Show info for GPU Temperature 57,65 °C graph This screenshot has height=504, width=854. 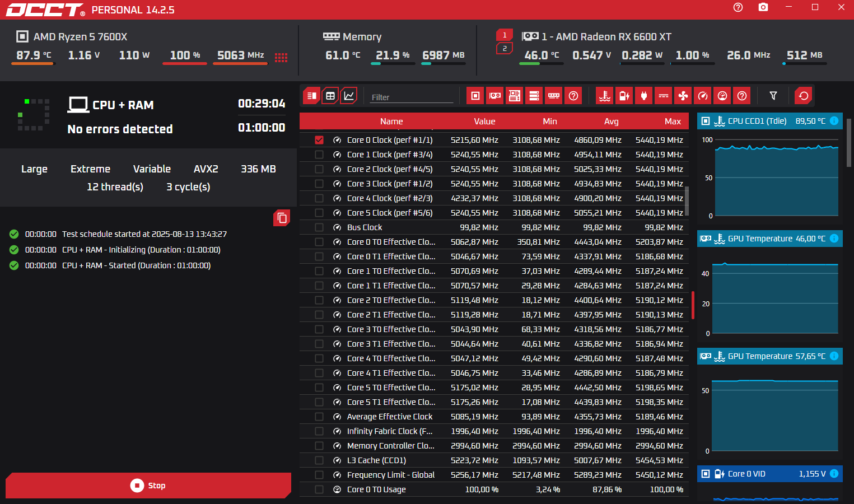(834, 356)
